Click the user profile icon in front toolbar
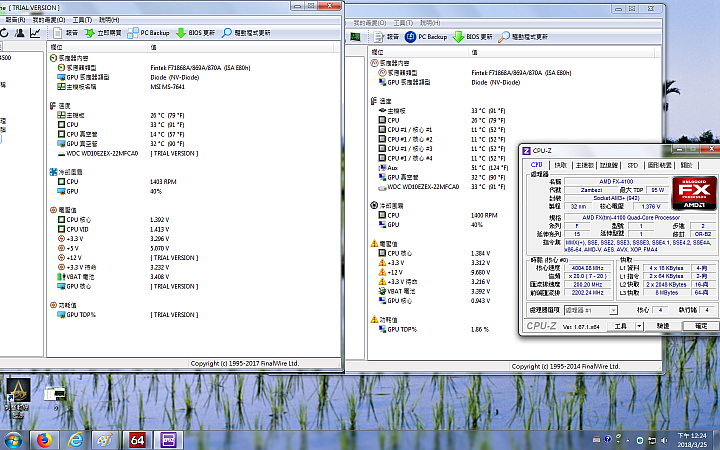Viewport: 720px width, 450px height. coord(20,33)
